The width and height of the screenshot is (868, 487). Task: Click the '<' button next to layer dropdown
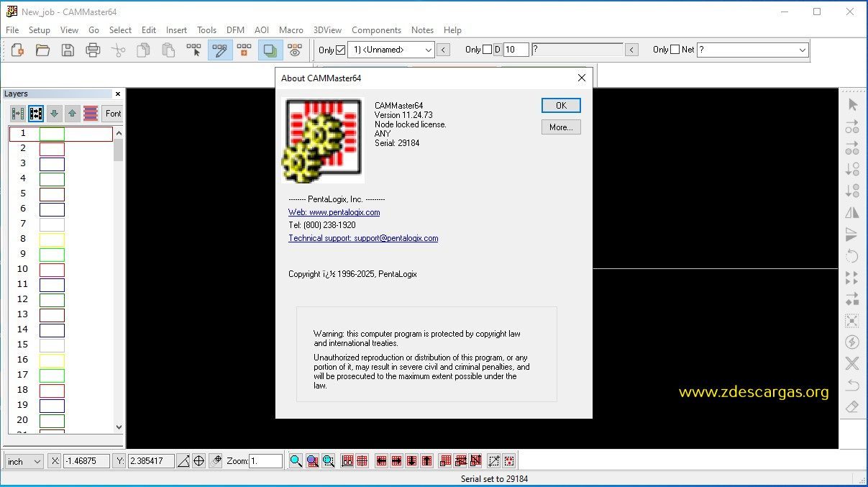444,50
